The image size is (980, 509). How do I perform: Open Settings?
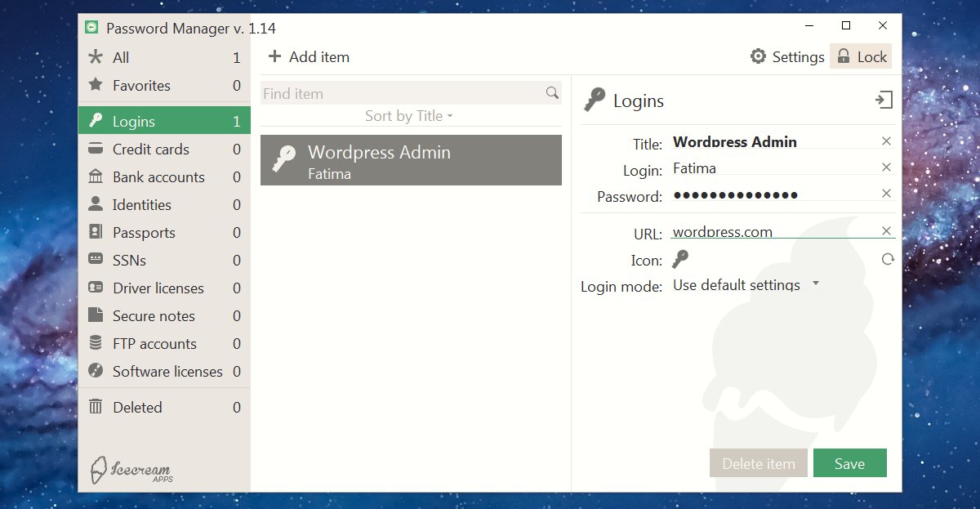click(787, 57)
